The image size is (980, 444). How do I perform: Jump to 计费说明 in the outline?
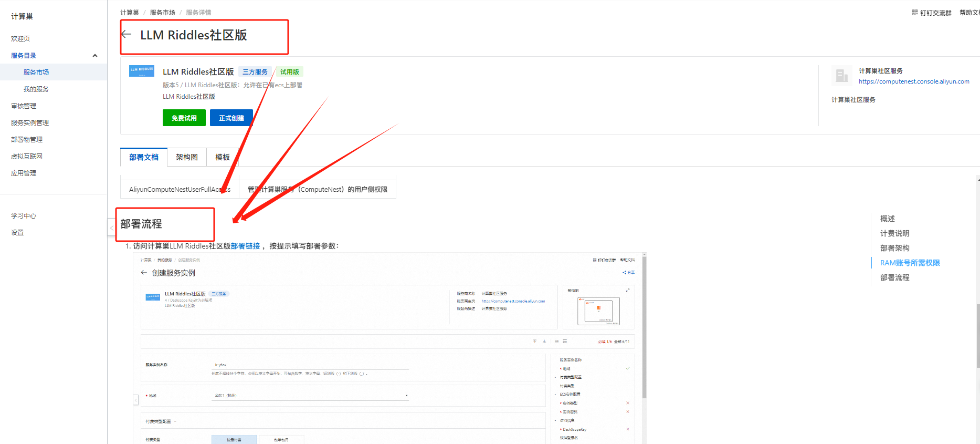tap(895, 233)
